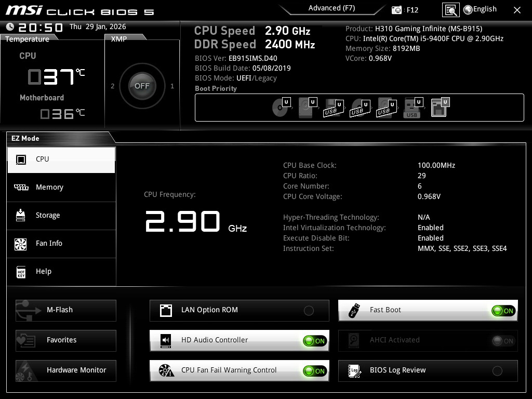This screenshot has width=532, height=399.
Task: Click the Motherboard temperature 036 readout
Action: click(62, 114)
